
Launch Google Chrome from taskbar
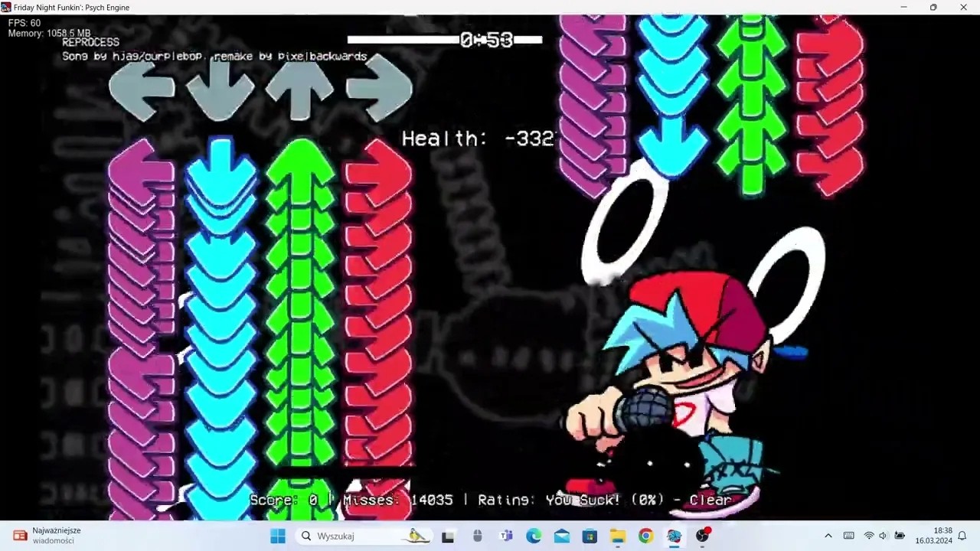(645, 536)
